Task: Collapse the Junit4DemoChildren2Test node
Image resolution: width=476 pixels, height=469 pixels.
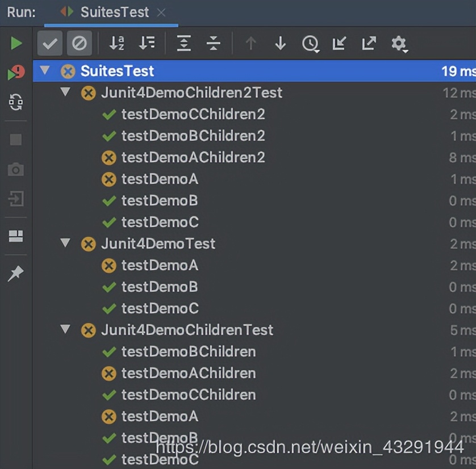Action: pos(66,92)
